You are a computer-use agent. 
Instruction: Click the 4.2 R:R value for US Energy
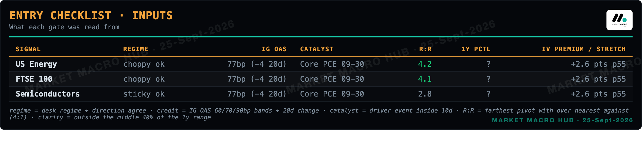[425, 64]
